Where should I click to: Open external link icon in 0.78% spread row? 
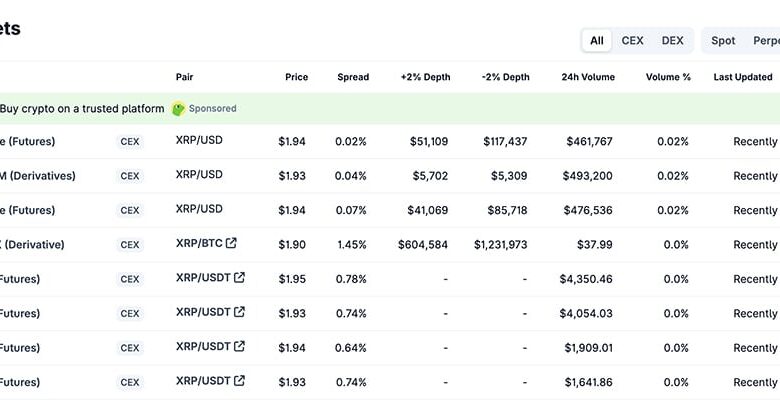pyautogui.click(x=239, y=278)
